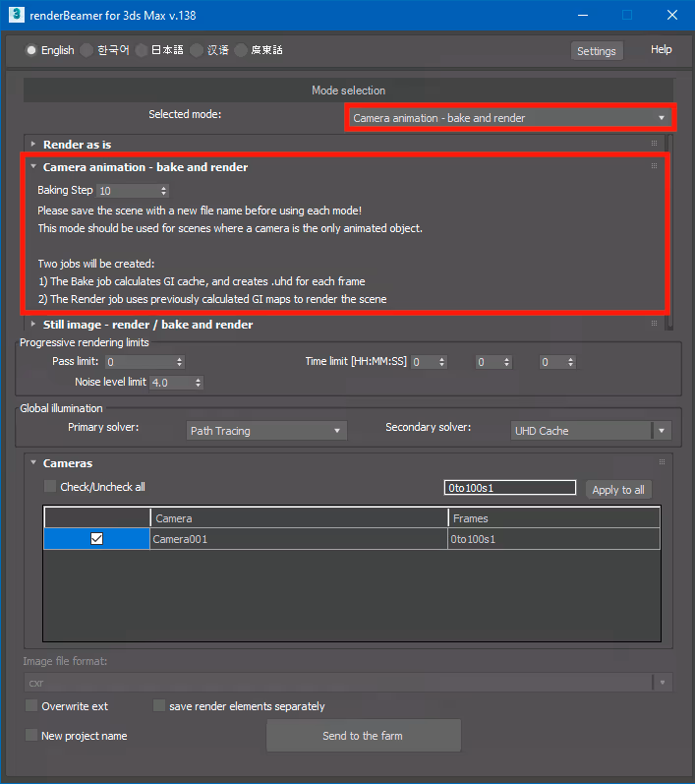Click the Pass limit value field
The height and width of the screenshot is (784, 695).
pyautogui.click(x=140, y=362)
